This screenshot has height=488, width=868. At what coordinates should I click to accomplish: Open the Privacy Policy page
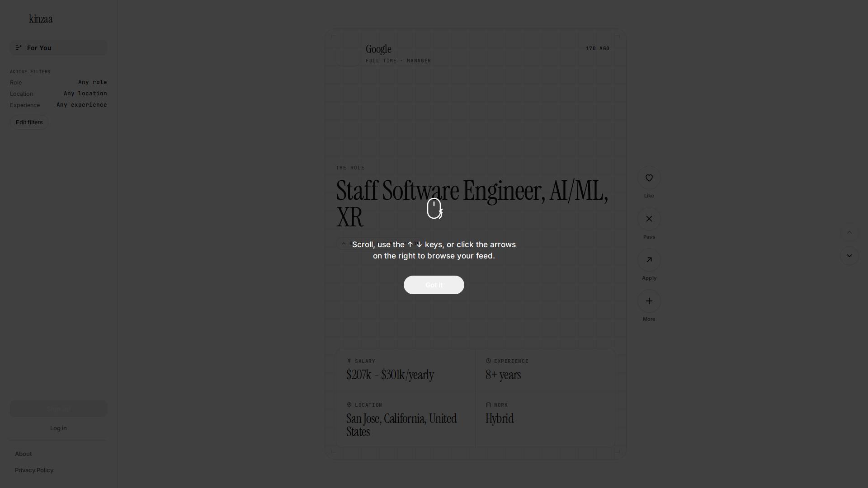34,470
